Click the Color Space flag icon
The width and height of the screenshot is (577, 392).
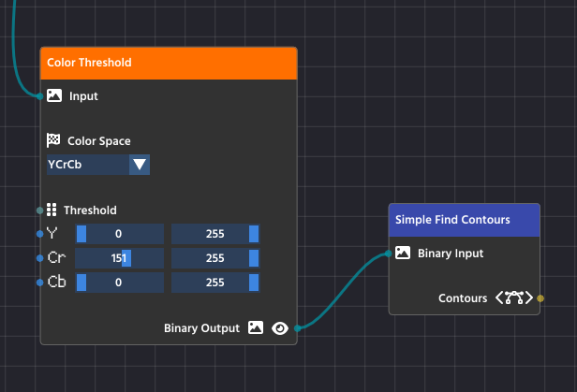[53, 140]
